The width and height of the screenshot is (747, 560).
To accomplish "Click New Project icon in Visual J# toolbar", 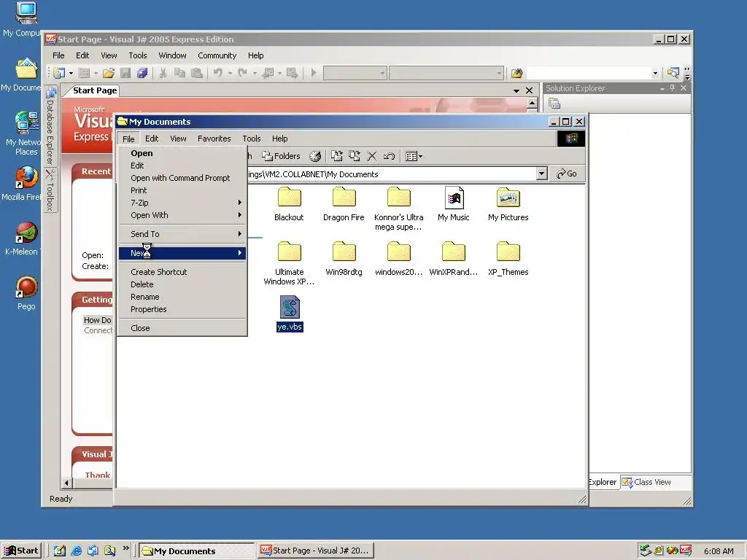I will click(60, 73).
